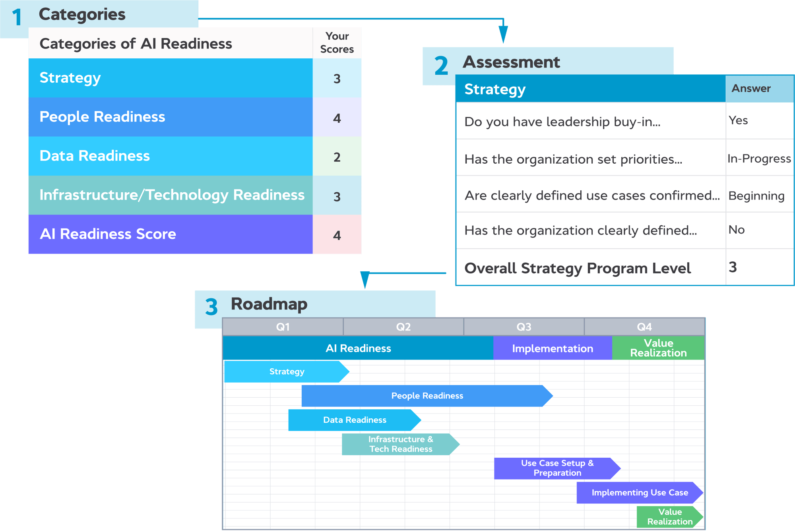Click the Value Realization phase banner
Viewport: 795px width, 532px height.
(658, 348)
